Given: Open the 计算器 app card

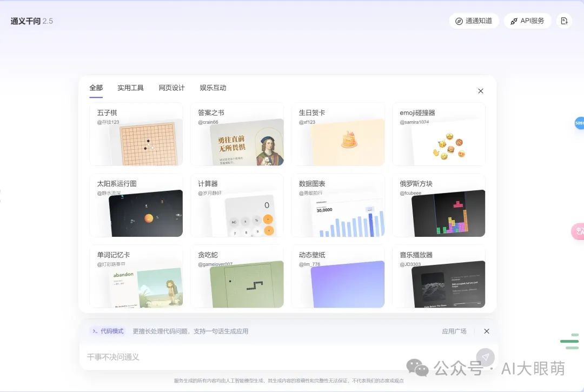Looking at the screenshot, I should tap(237, 205).
